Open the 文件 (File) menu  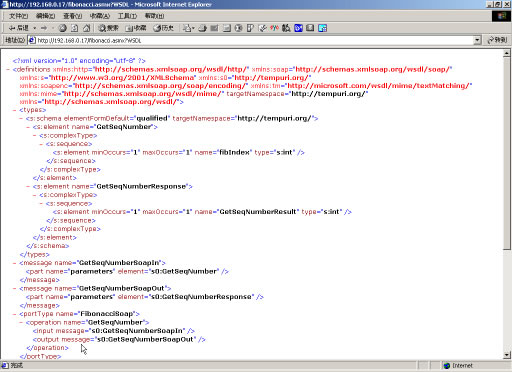click(x=19, y=16)
